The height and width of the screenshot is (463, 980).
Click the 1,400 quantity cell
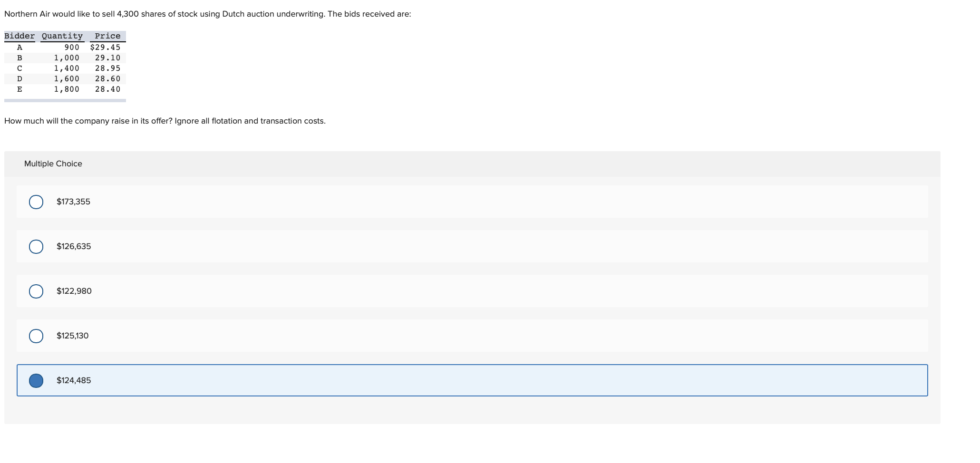(67, 68)
